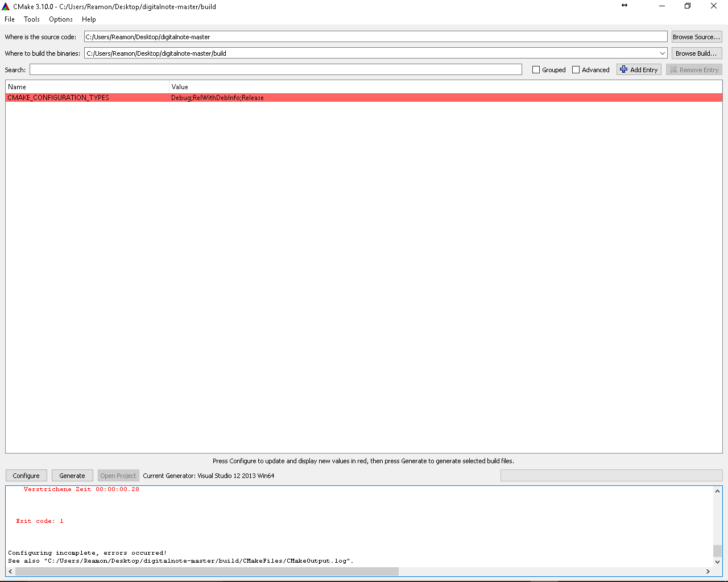The height and width of the screenshot is (582, 728).
Task: Open the Help menu
Action: (89, 19)
